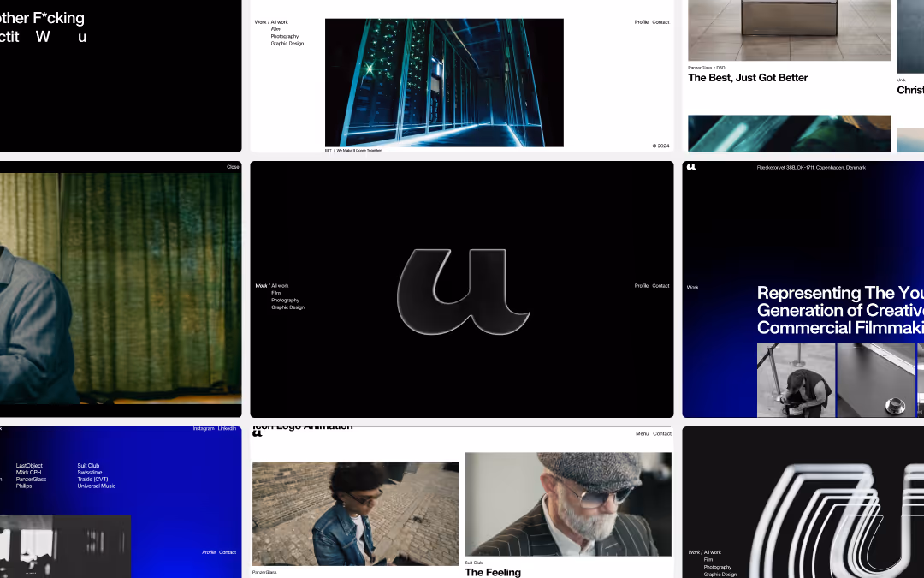Click the Suit Club label above The Feeling
Image resolution: width=924 pixels, height=578 pixels.
[474, 563]
